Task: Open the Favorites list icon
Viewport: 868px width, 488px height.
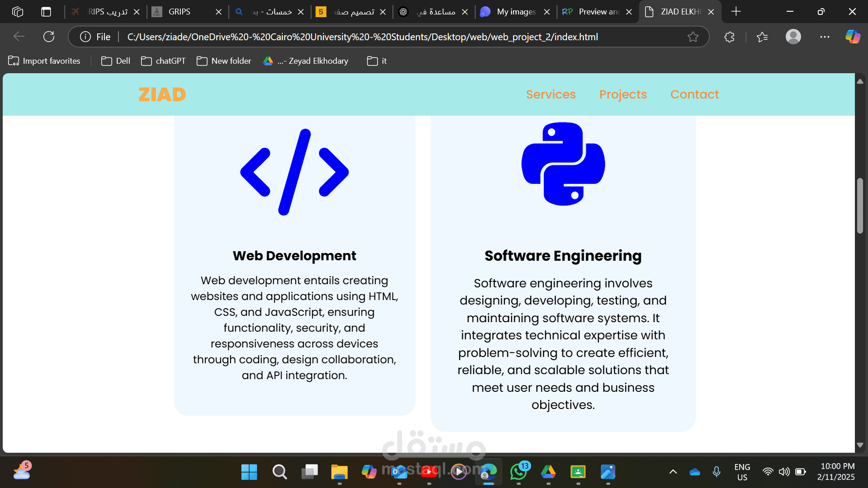Action: coord(762,37)
